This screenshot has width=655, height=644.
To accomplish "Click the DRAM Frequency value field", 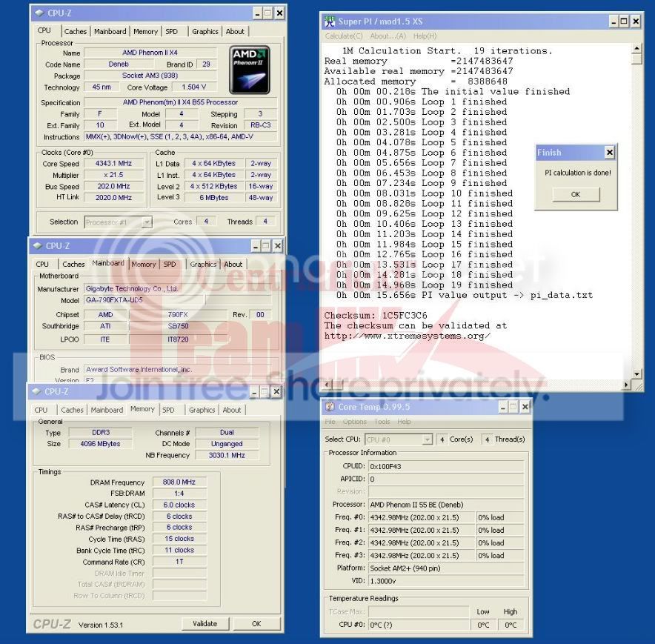I will click(x=179, y=482).
